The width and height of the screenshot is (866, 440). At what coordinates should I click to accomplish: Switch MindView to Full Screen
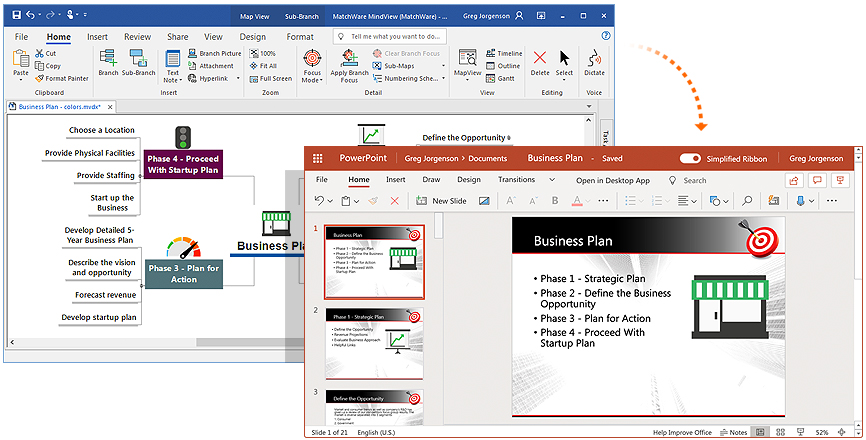point(271,78)
